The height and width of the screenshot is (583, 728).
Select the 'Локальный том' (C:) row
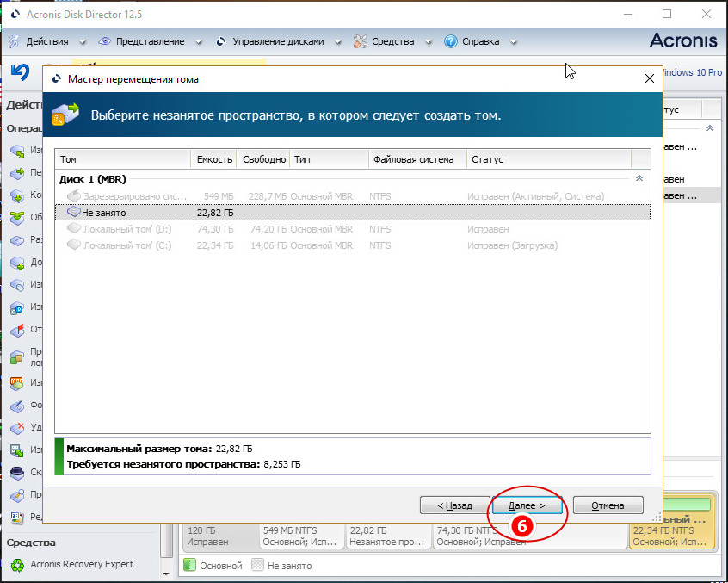(x=353, y=245)
